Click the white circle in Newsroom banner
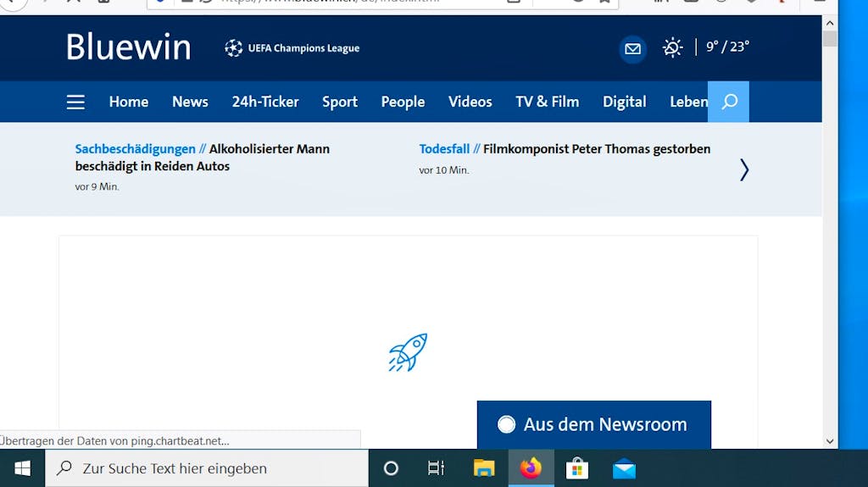Image resolution: width=868 pixels, height=487 pixels. tap(506, 424)
